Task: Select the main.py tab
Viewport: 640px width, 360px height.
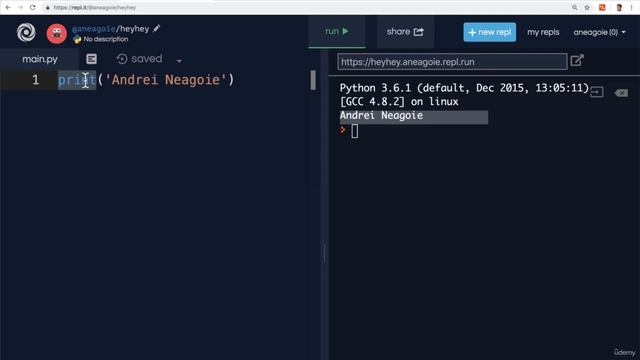Action: point(40,59)
